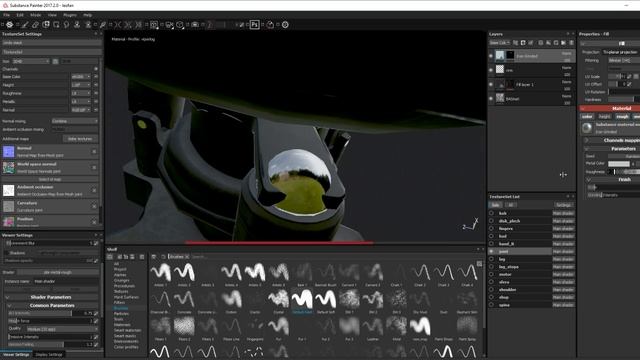Open the Edit menu
Screen dimensions: 640x360
tap(20, 15)
